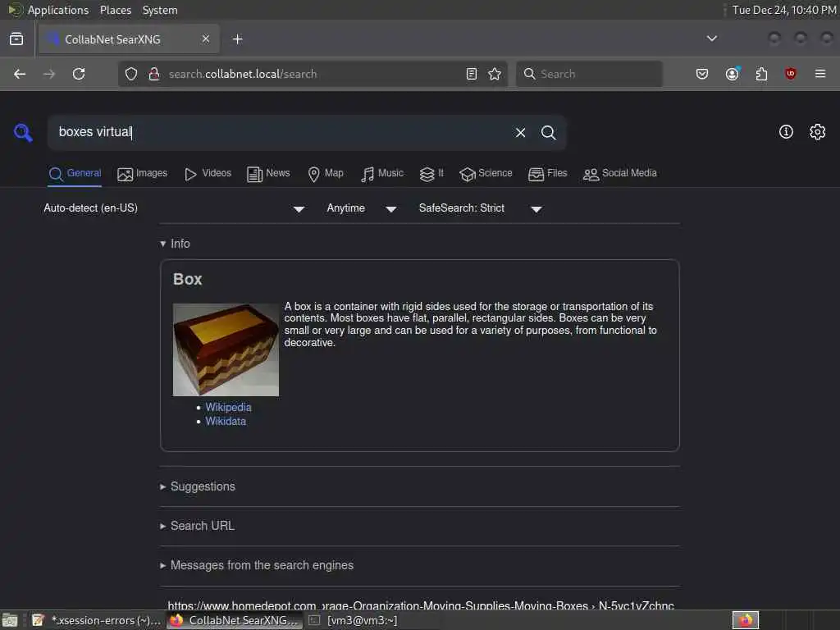The width and height of the screenshot is (840, 630).
Task: Open Firefox View icon beside tabs
Action: pos(16,39)
